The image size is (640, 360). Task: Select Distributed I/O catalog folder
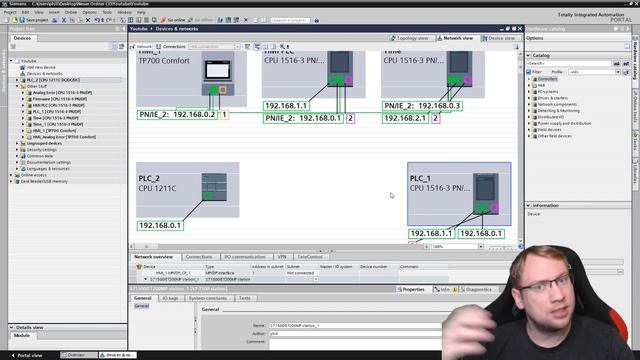[549, 117]
